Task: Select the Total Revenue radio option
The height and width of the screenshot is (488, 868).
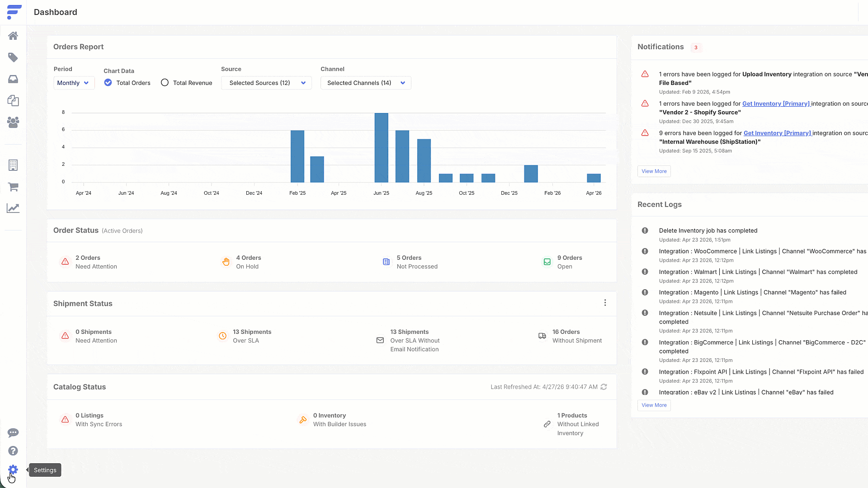Action: pos(165,83)
